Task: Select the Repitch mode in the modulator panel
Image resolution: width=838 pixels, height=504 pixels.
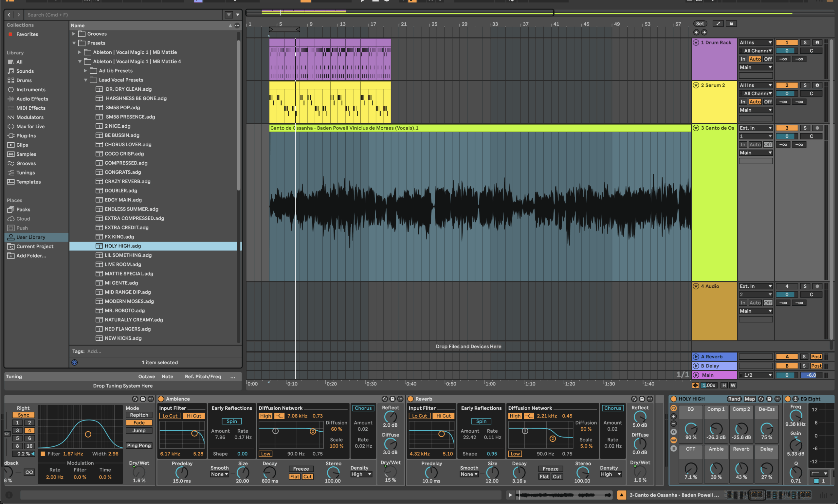Action: point(138,415)
